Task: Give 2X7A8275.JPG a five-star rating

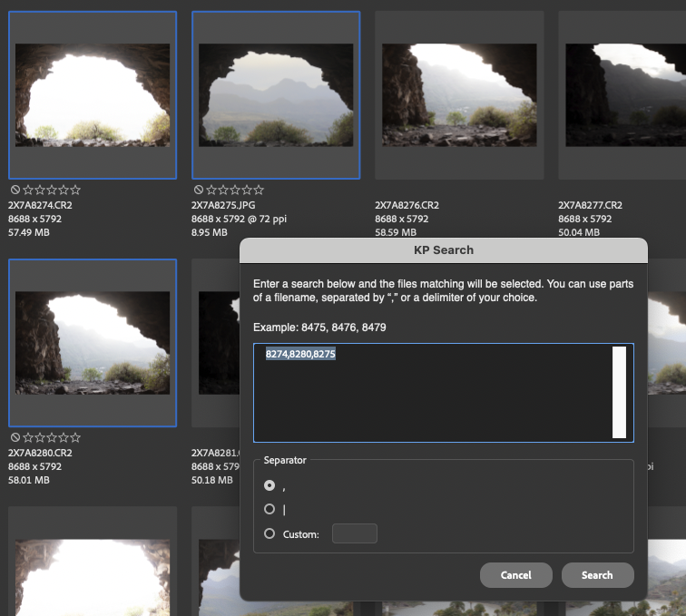Action: click(x=259, y=190)
